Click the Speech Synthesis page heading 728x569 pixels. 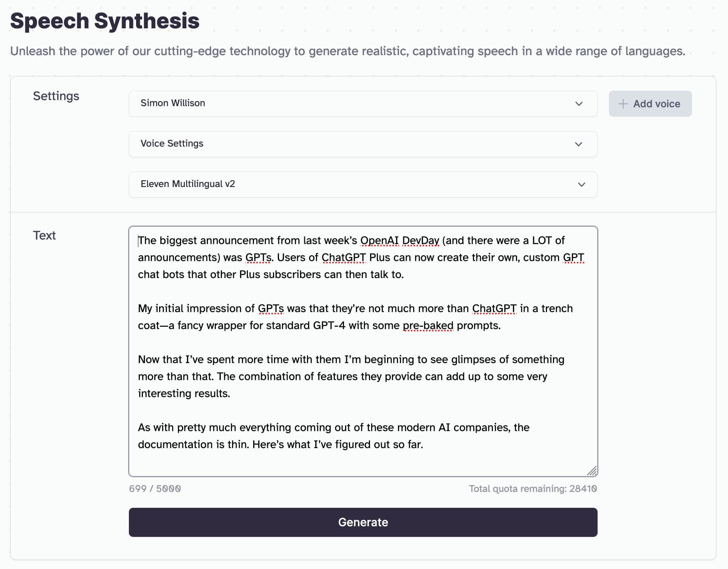pyautogui.click(x=105, y=21)
